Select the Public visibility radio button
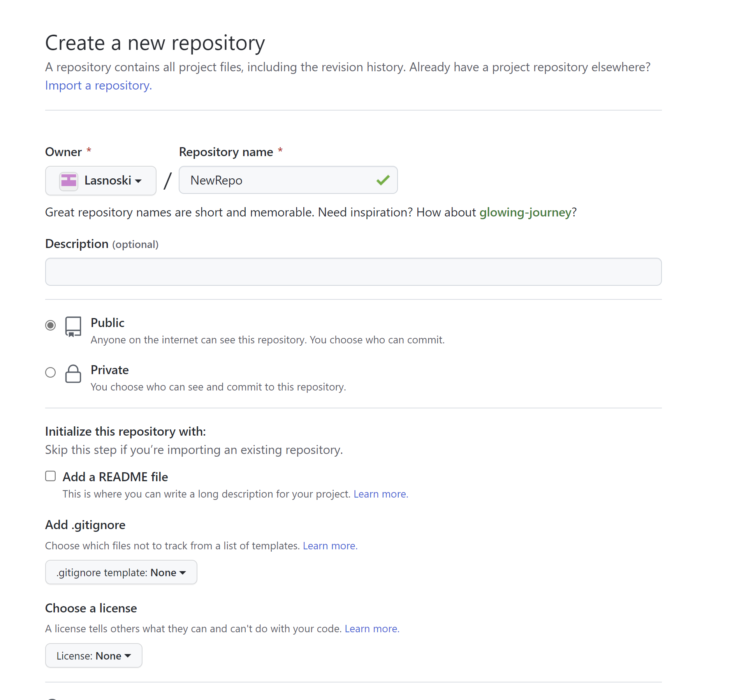732x700 pixels. [x=51, y=325]
